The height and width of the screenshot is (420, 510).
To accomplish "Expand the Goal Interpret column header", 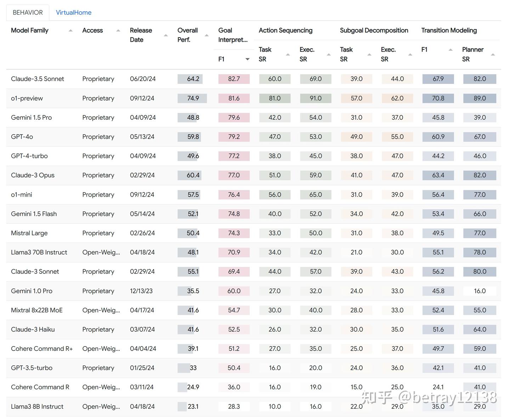I will 232,35.
